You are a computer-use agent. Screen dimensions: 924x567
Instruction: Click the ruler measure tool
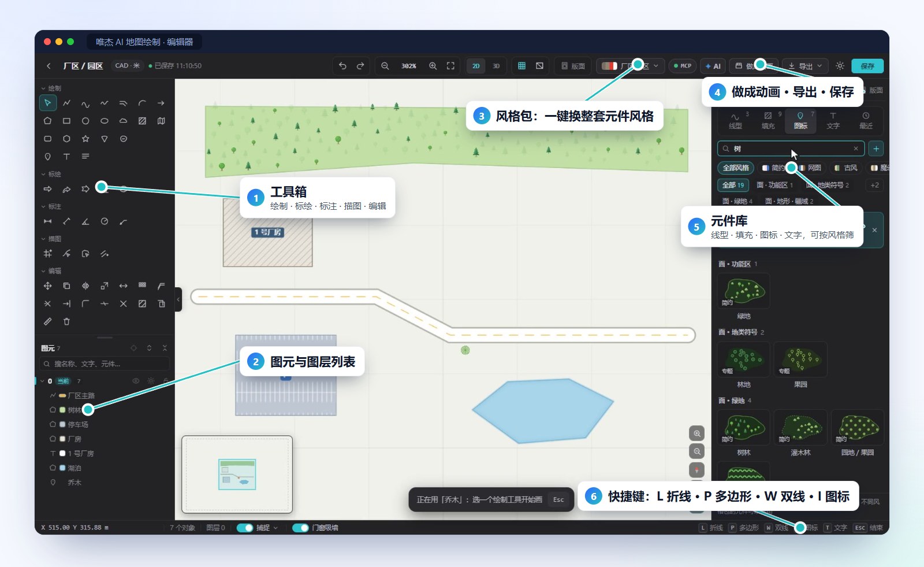[x=48, y=321]
